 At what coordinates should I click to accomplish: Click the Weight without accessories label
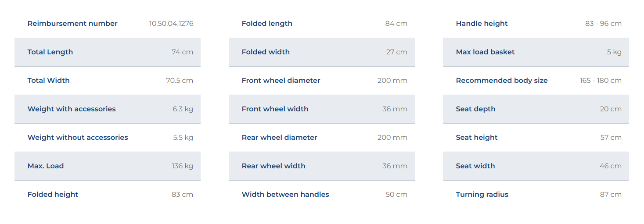click(x=78, y=138)
